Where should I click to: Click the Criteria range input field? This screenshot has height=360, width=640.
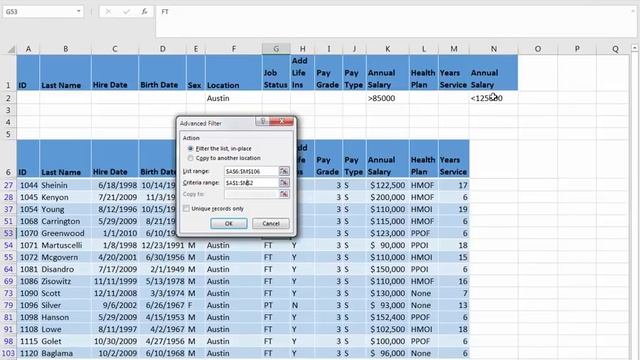[251, 182]
